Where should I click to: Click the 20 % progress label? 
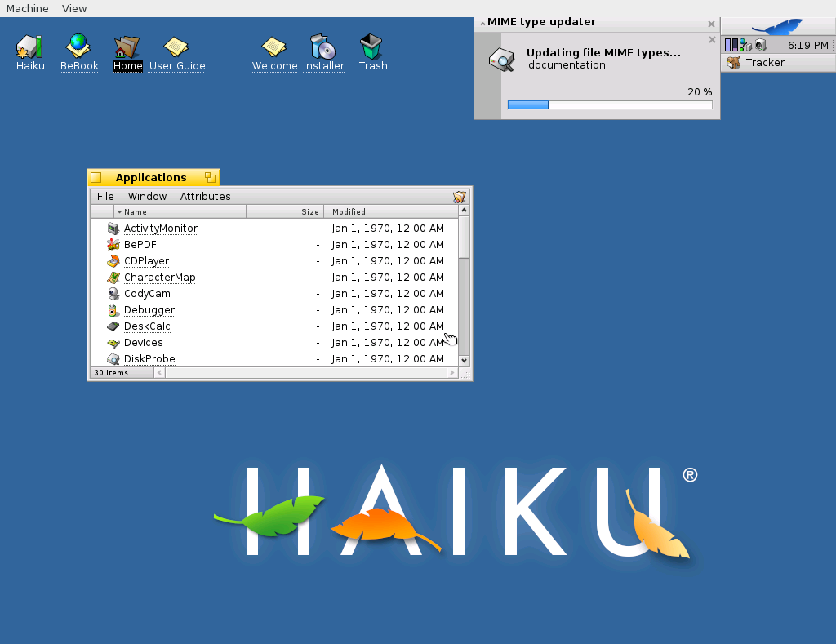click(x=700, y=92)
